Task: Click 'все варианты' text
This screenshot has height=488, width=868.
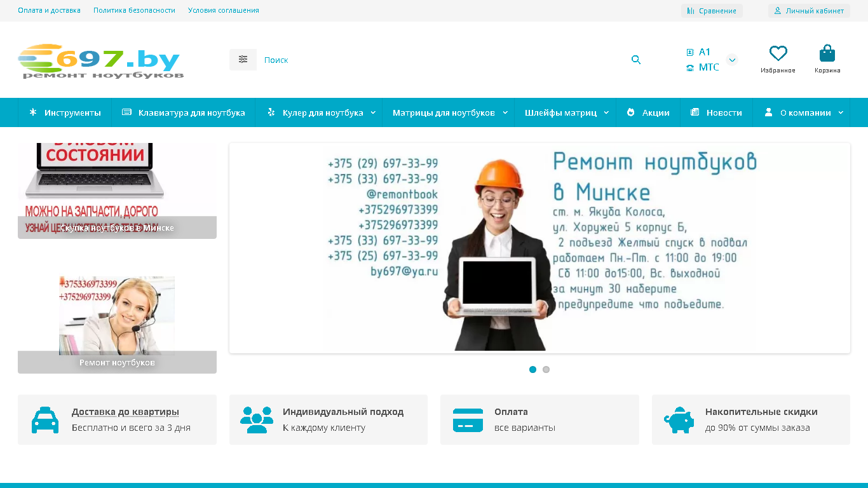Action: (525, 428)
